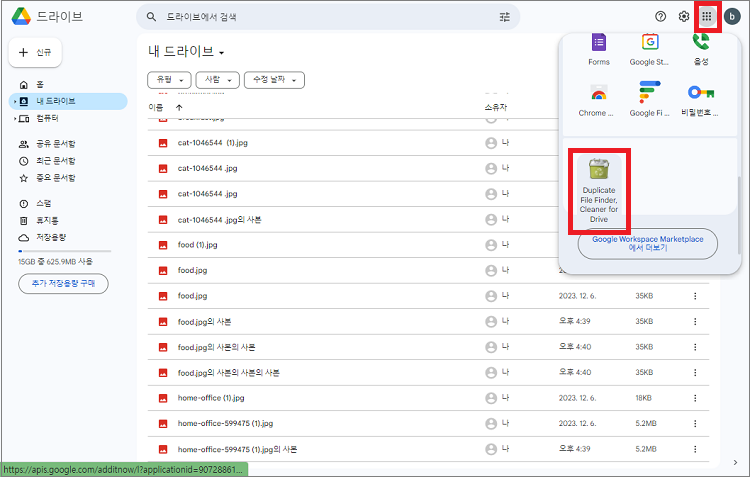Viewport: 750px width, 477px height.
Task: Open more actions for food.jpg의 사본의 사본
Action: click(x=695, y=347)
